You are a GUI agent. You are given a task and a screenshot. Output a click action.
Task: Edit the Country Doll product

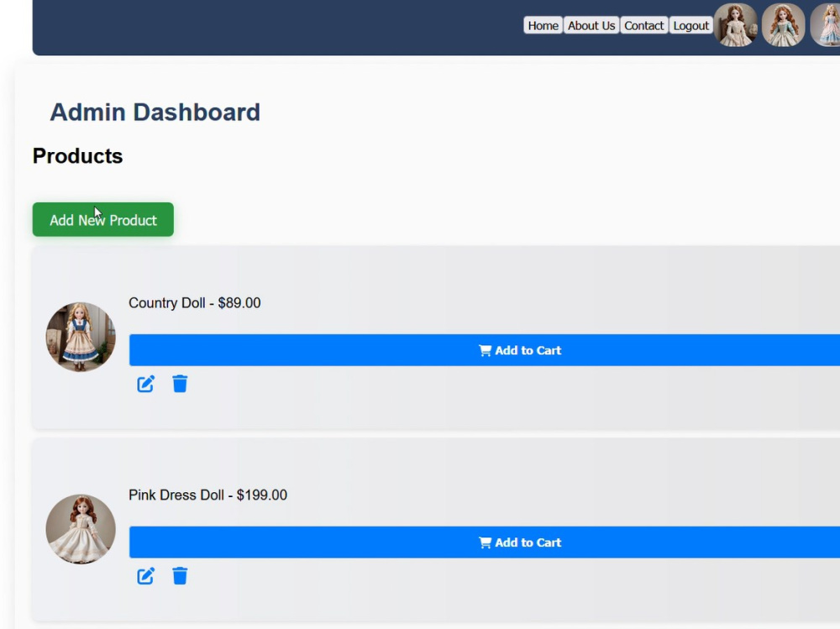[x=145, y=384]
